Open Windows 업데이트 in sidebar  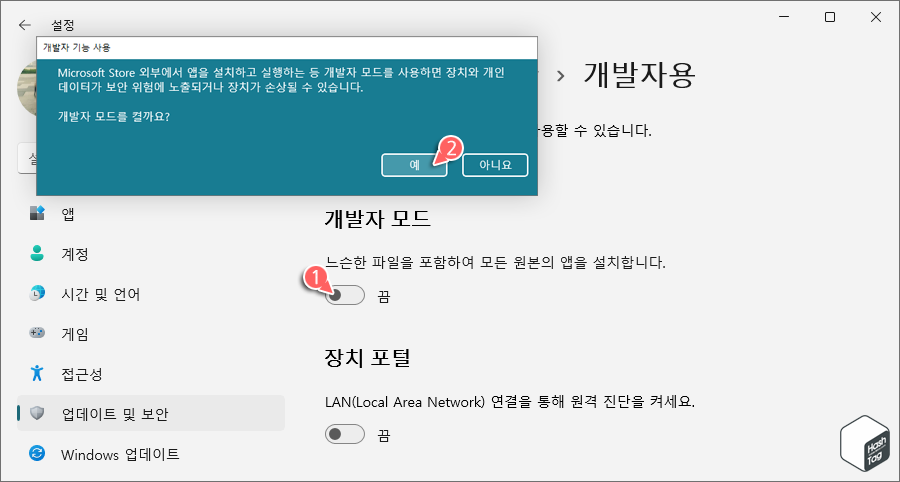(151, 454)
